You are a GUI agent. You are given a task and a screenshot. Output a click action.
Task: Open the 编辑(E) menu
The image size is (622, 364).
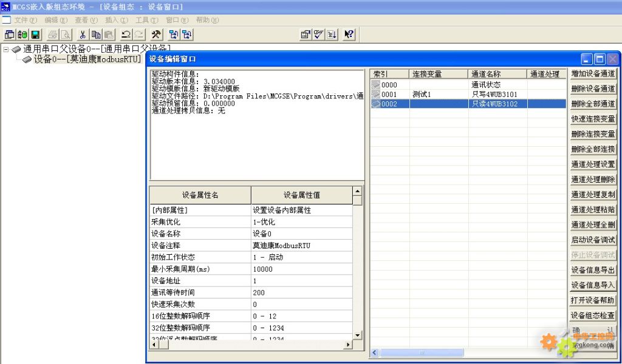(56, 20)
